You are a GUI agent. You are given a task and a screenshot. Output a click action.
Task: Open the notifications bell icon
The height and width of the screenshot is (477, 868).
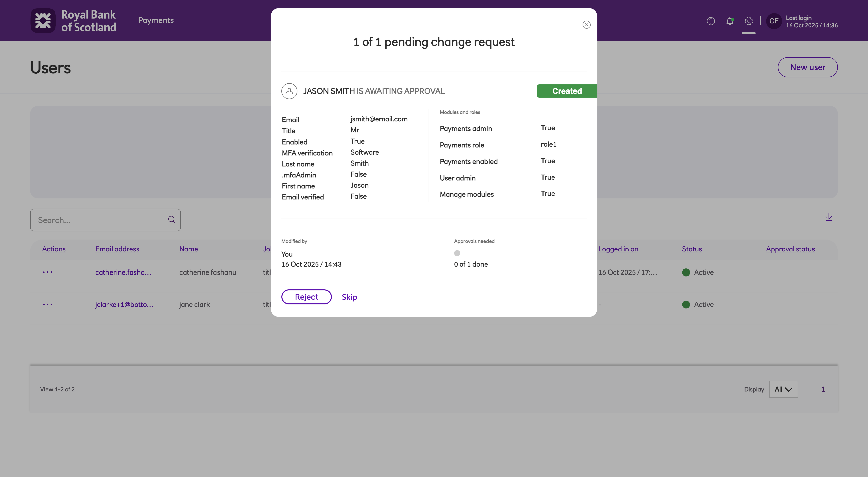(730, 21)
